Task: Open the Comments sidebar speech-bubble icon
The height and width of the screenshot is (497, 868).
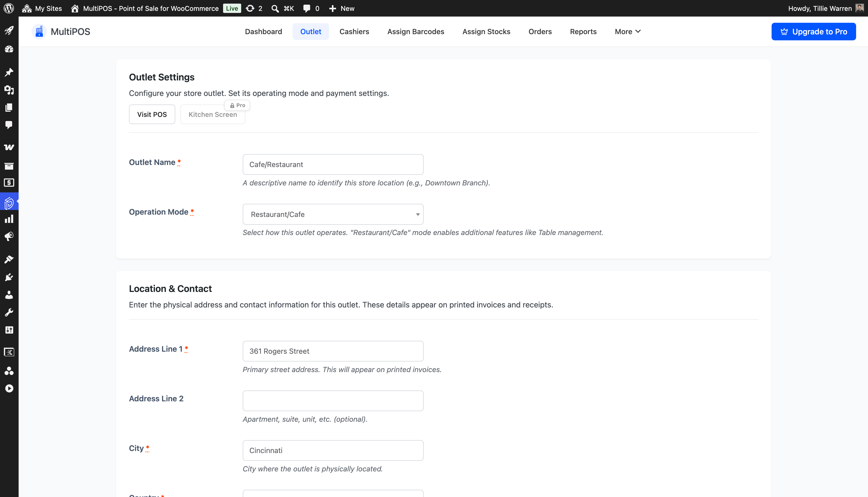Action: pyautogui.click(x=9, y=125)
